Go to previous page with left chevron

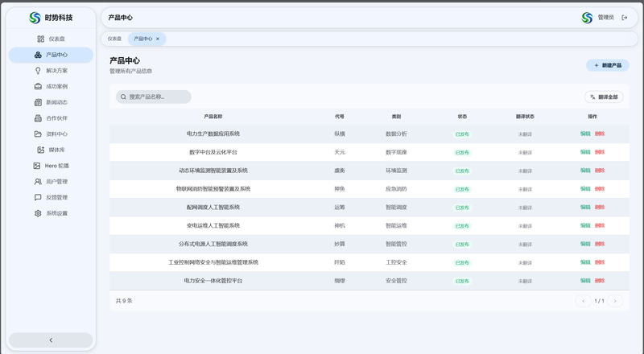[583, 301]
